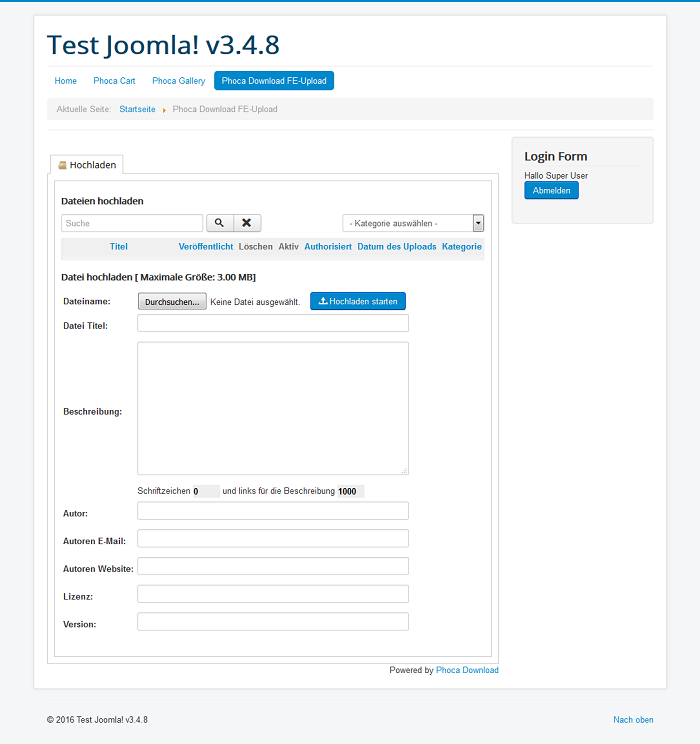The image size is (700, 744).
Task: Open the Home menu item
Action: [x=66, y=81]
